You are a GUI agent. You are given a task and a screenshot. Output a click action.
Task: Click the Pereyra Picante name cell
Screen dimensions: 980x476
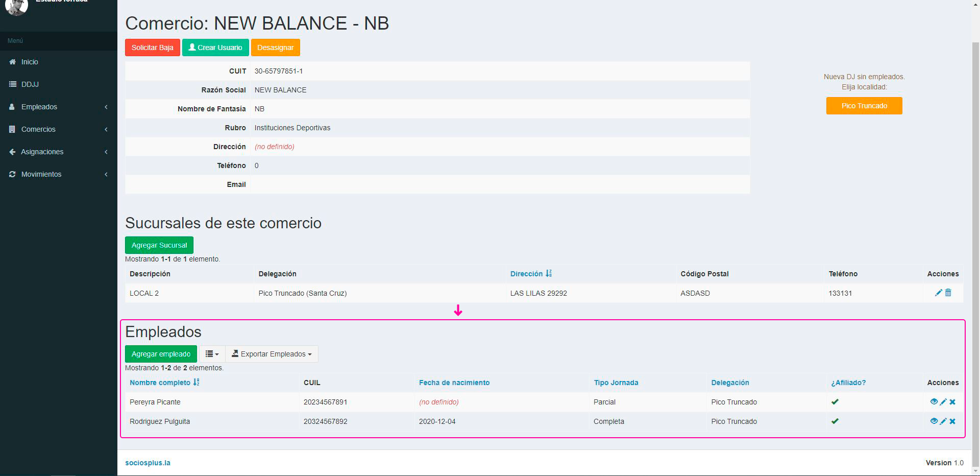tap(212, 402)
